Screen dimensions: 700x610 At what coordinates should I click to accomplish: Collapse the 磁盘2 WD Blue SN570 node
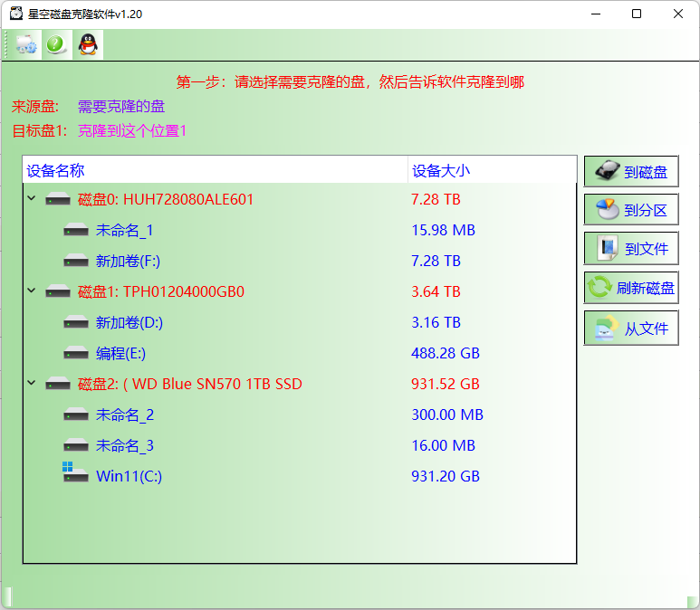[x=32, y=384]
